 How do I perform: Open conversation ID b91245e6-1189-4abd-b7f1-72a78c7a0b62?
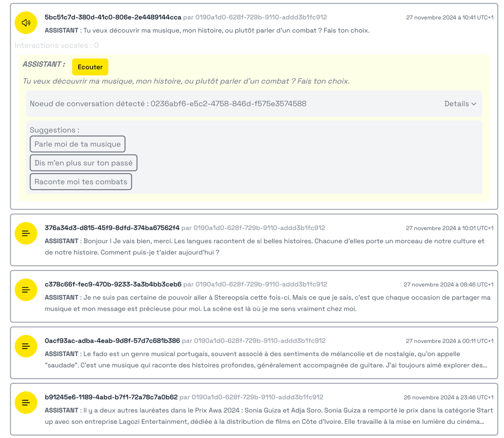(111, 397)
